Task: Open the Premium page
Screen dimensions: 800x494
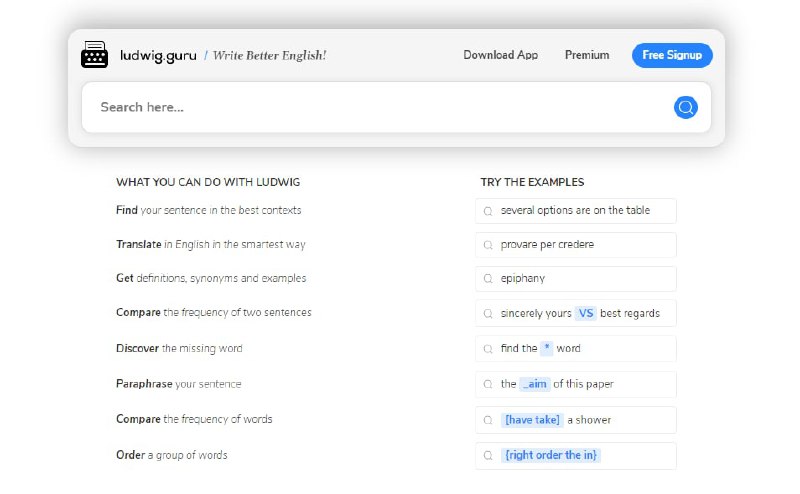Action: (587, 55)
